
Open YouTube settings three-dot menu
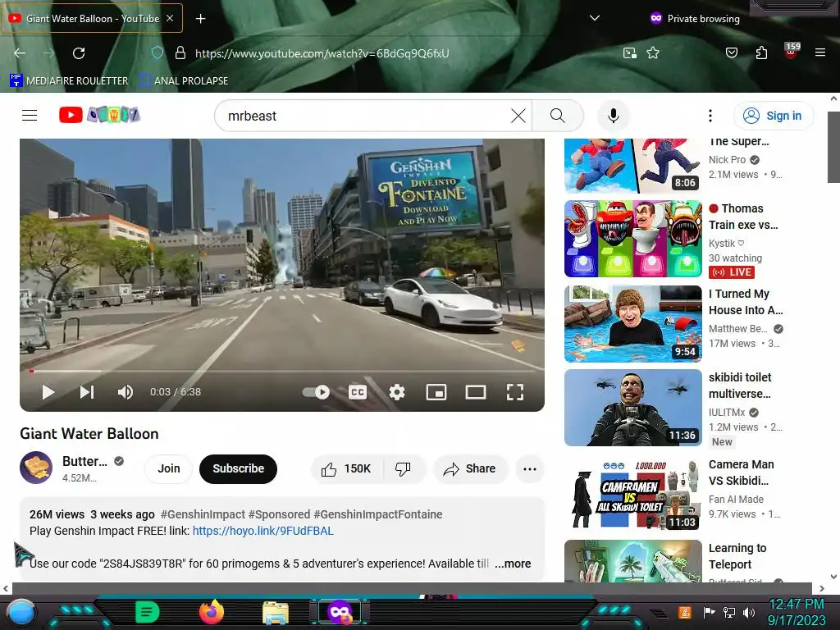point(710,116)
